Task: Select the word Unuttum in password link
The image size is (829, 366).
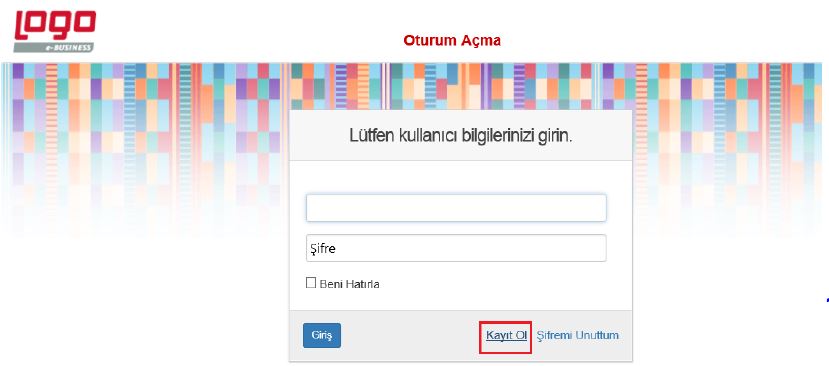Action: pyautogui.click(x=597, y=335)
